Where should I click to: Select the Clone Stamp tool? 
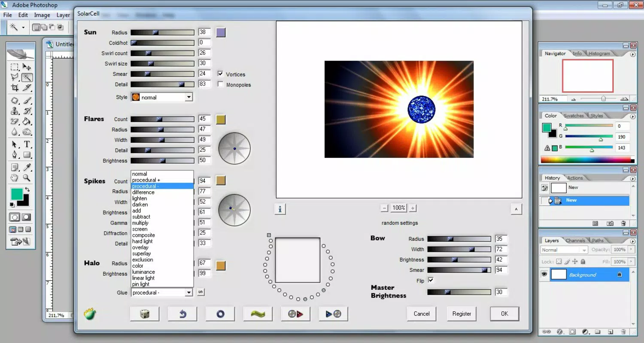[15, 111]
